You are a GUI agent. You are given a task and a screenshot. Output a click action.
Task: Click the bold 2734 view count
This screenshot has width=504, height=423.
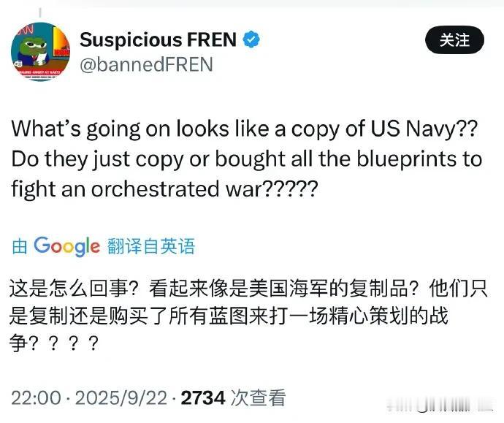click(203, 398)
